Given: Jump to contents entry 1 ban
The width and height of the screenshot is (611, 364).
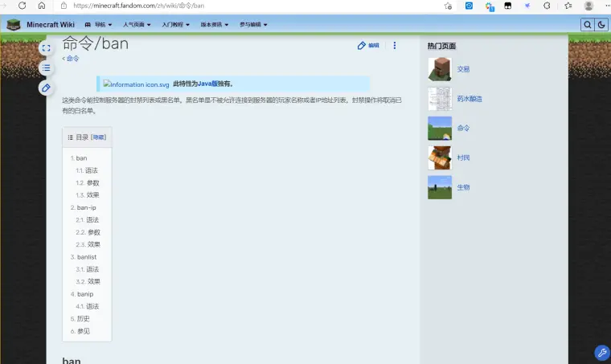Looking at the screenshot, I should [79, 158].
